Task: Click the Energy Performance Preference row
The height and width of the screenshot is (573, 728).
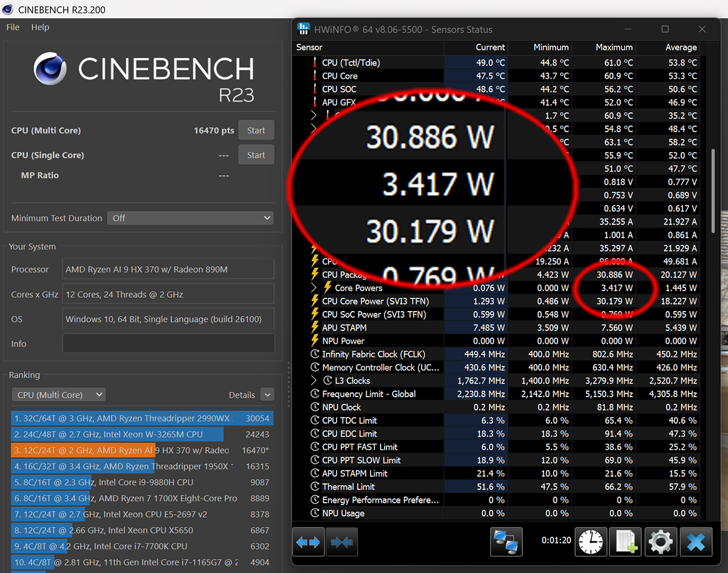Action: pyautogui.click(x=496, y=500)
